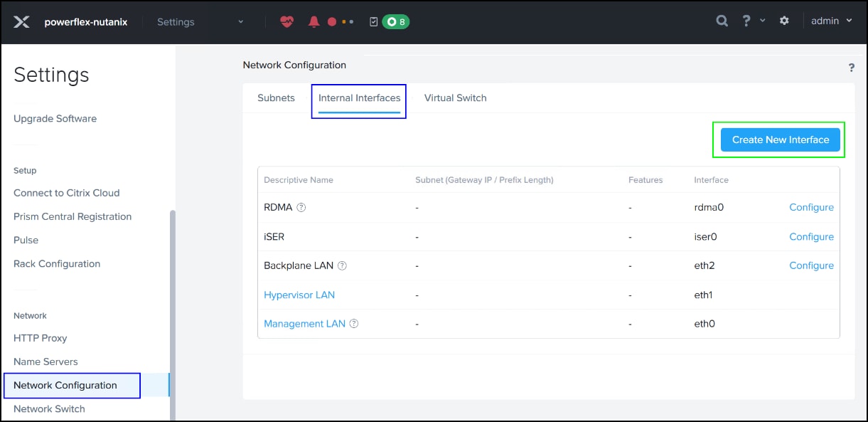Click the red critical alert dot
The image size is (868, 422).
[x=332, y=22]
